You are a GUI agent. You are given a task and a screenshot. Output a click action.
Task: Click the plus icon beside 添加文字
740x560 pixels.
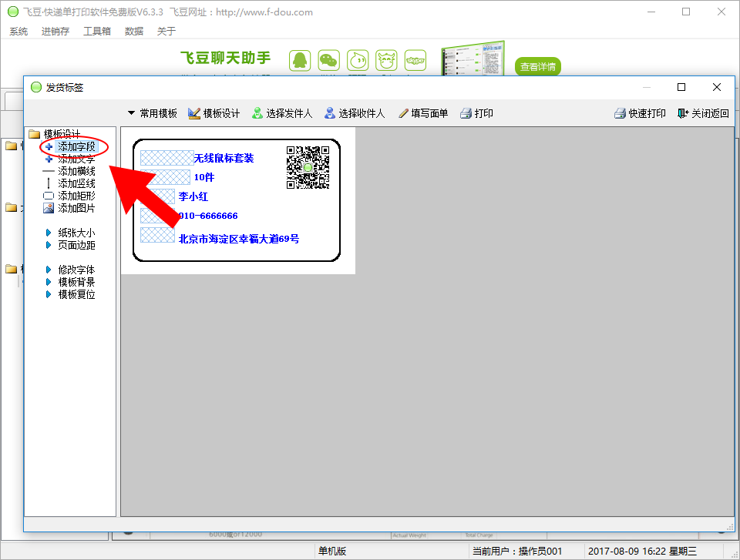[49, 159]
